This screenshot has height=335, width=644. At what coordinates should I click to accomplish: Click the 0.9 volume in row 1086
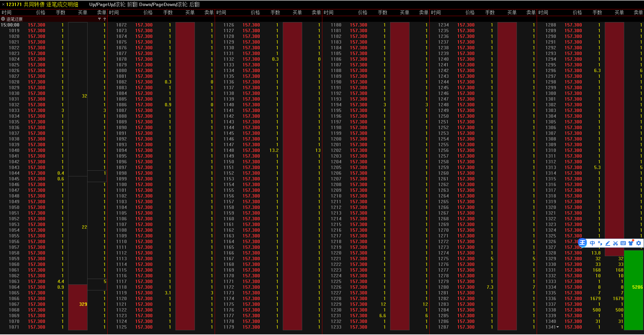pyautogui.click(x=168, y=105)
